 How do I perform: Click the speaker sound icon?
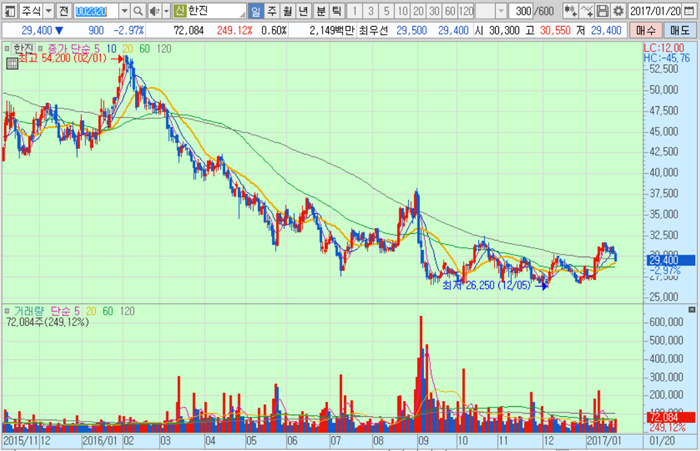153,11
